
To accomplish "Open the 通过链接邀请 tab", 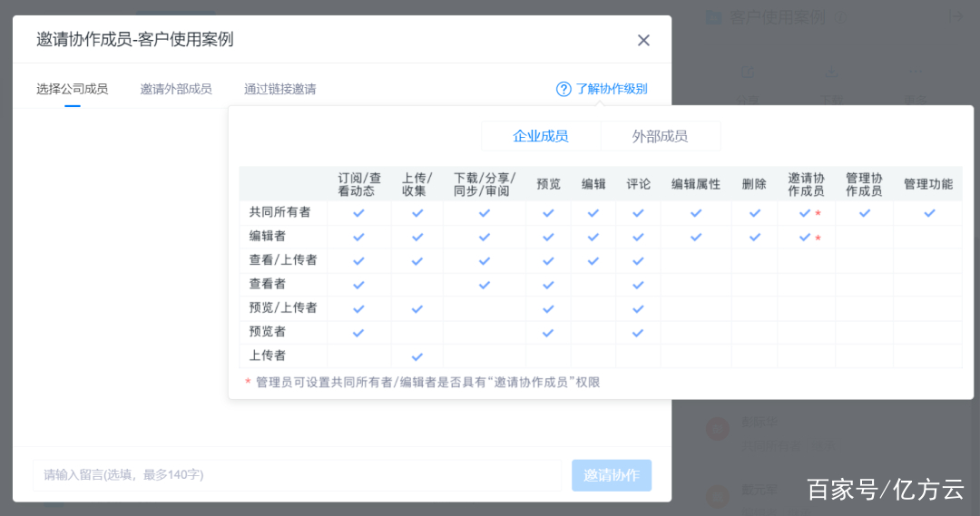I will click(279, 90).
